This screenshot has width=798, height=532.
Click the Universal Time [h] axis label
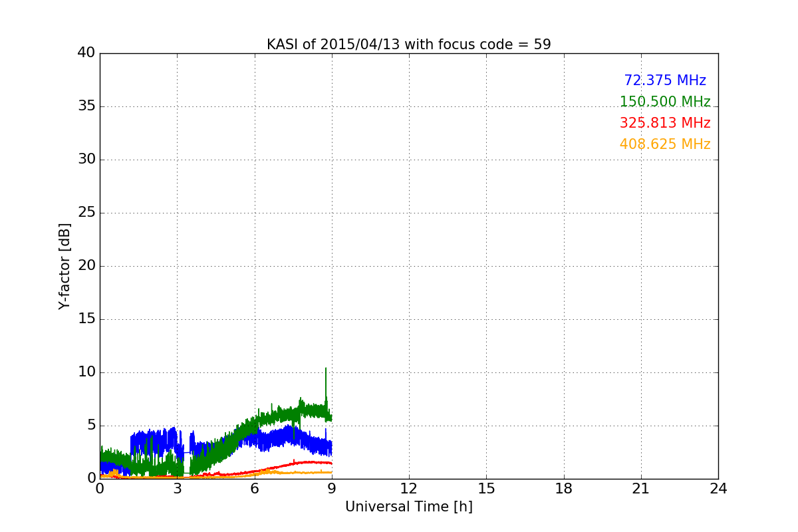coord(409,507)
